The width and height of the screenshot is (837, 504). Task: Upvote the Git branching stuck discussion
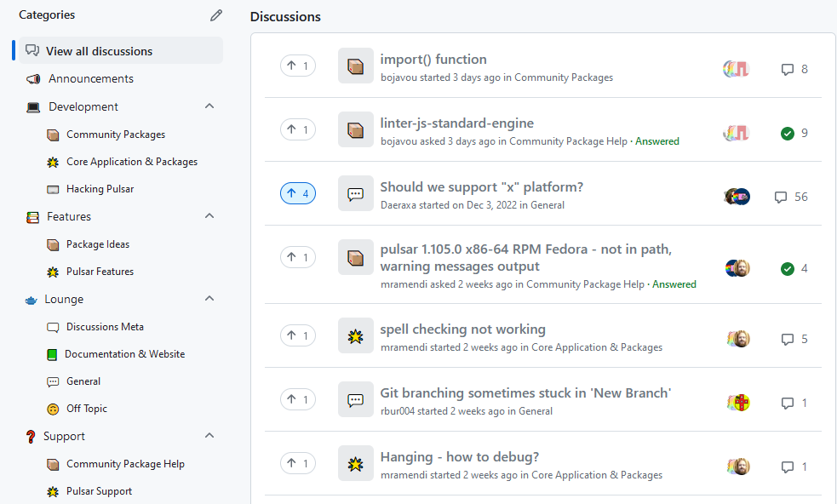pos(298,399)
